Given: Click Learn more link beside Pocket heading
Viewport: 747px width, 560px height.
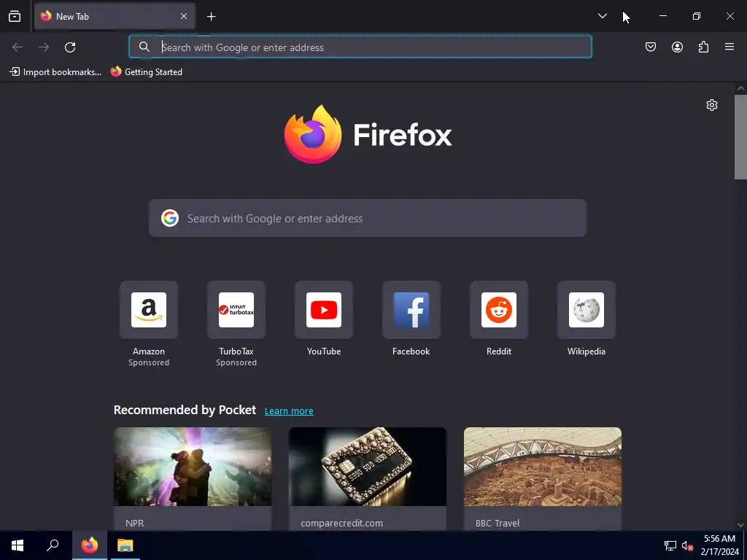Looking at the screenshot, I should [x=289, y=411].
